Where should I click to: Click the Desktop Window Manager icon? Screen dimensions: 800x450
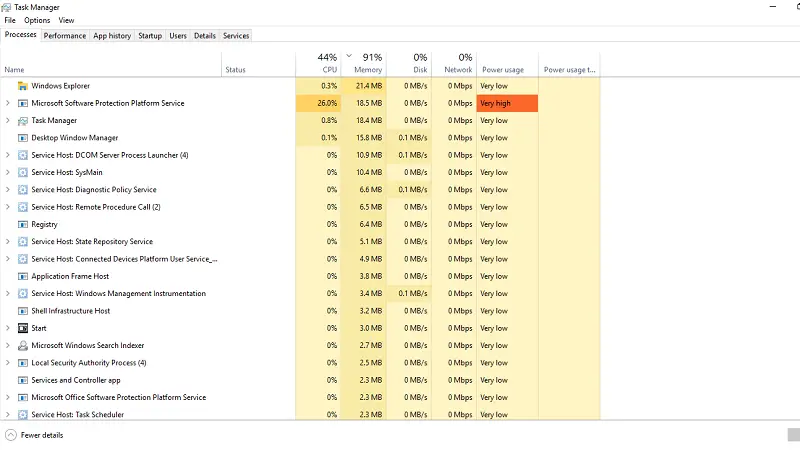tap(22, 138)
